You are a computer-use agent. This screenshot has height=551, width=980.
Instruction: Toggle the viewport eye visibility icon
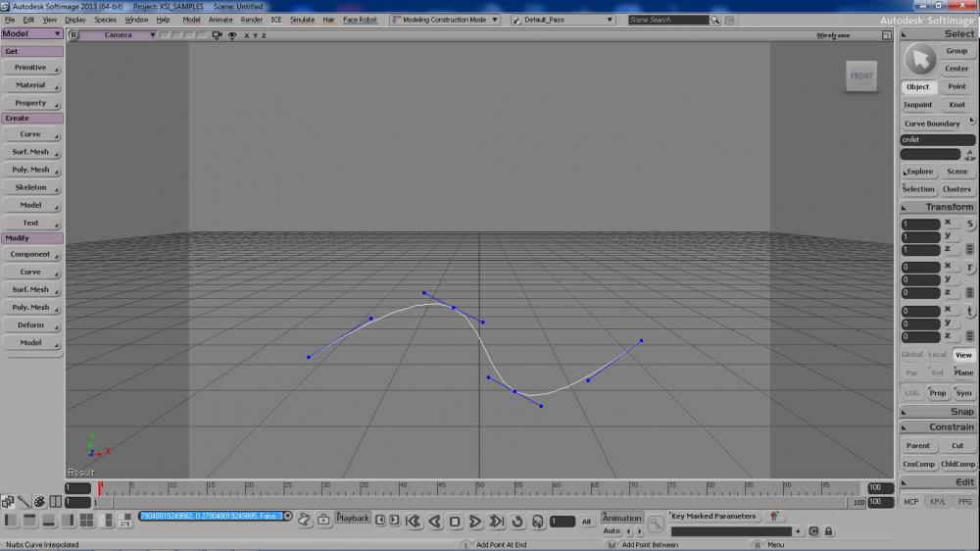[232, 35]
